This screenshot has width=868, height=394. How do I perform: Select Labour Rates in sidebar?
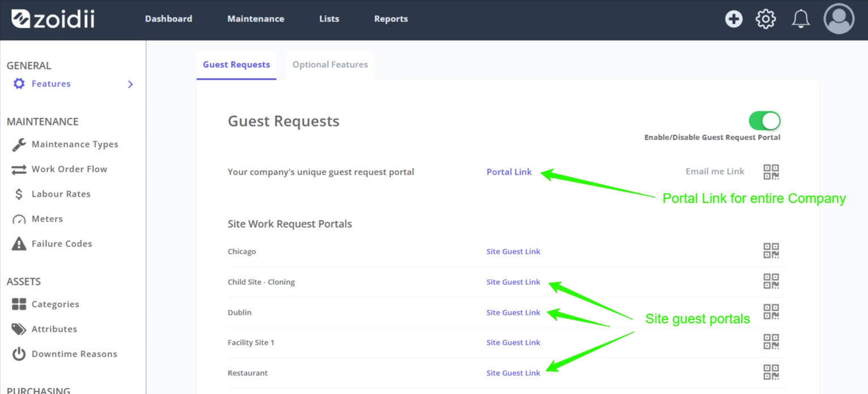61,194
